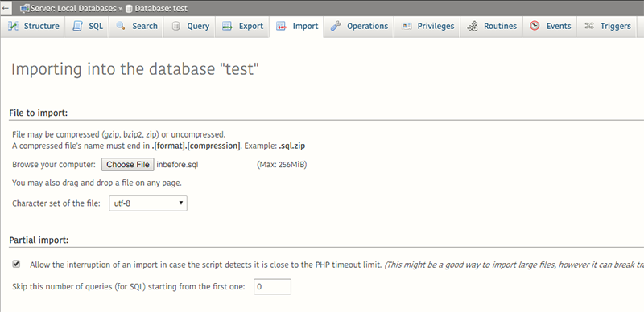Viewport: 644px width, 312px height.
Task: Open the Triggers tab
Action: (607, 26)
